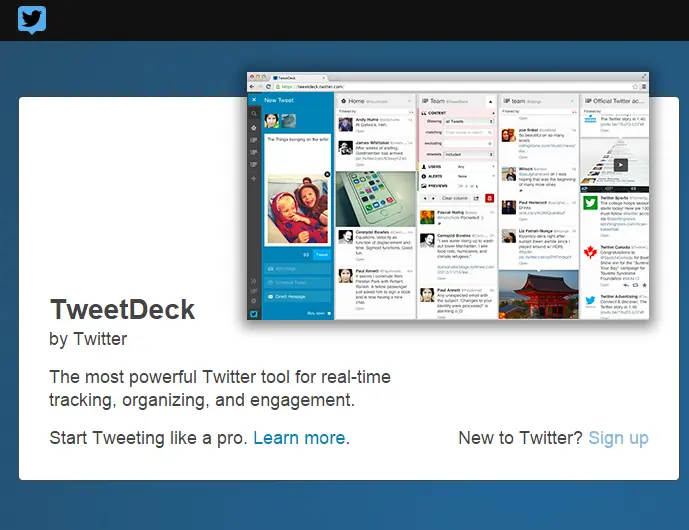The width and height of the screenshot is (689, 530).
Task: Open the Learn more link
Action: pyautogui.click(x=299, y=438)
